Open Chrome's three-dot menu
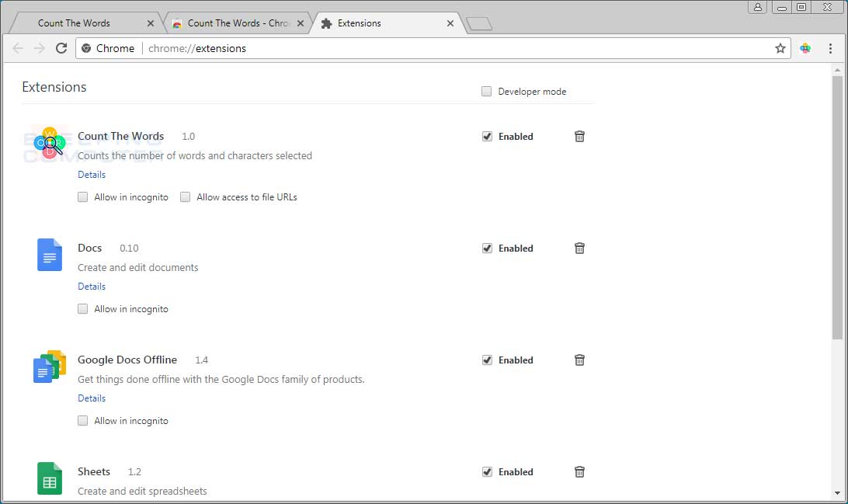 click(x=830, y=48)
